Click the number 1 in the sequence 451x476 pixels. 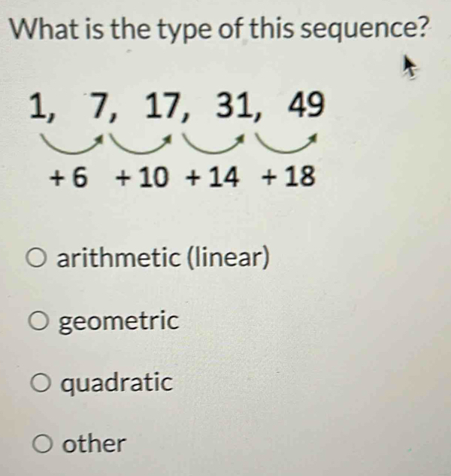39,105
